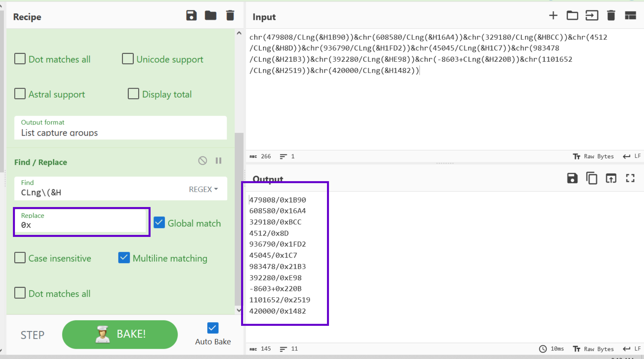Set breakpoint on Find / Replace
This screenshot has width=644, height=359.
coord(219,161)
